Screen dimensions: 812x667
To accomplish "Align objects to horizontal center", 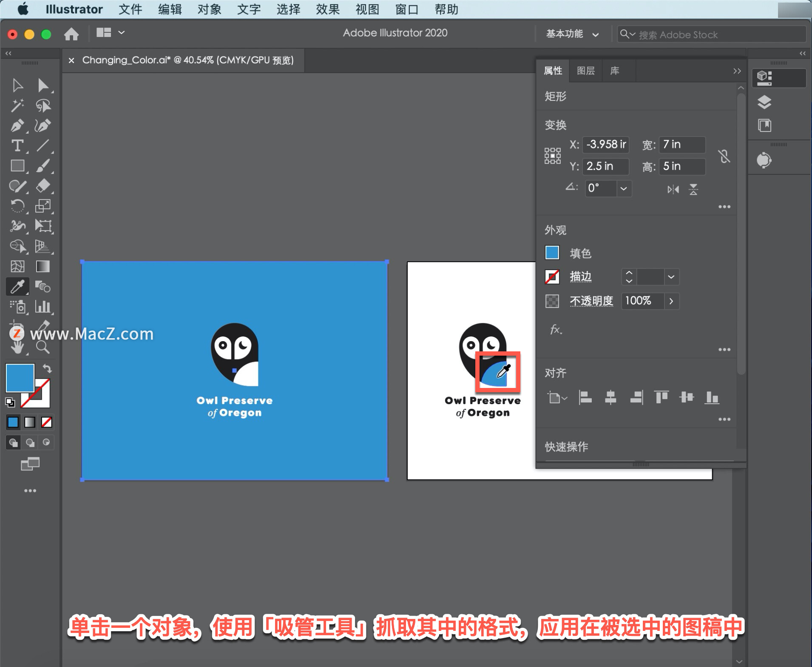I will click(x=610, y=397).
